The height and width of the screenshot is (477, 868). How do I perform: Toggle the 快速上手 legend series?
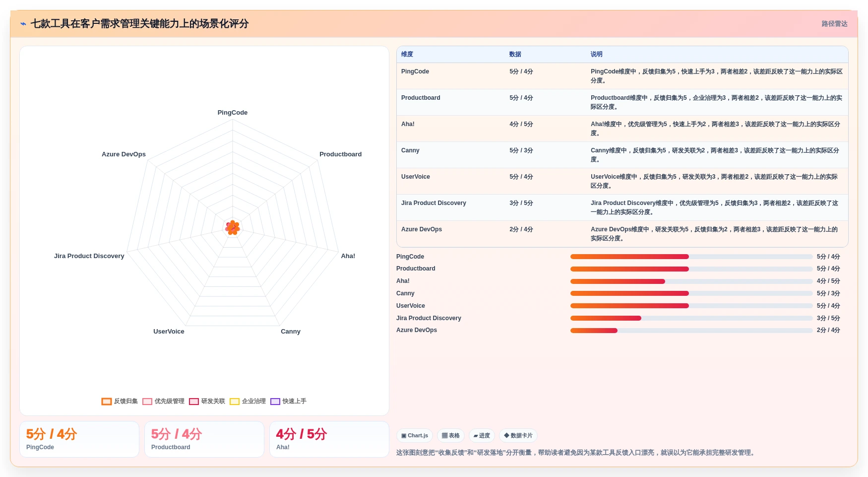point(288,401)
